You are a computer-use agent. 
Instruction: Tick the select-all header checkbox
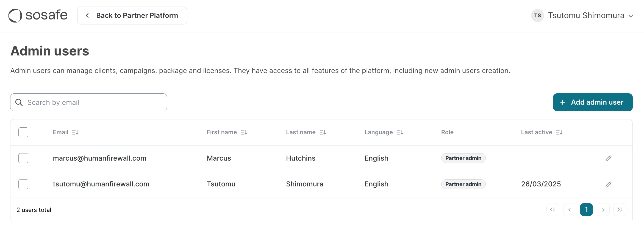23,132
